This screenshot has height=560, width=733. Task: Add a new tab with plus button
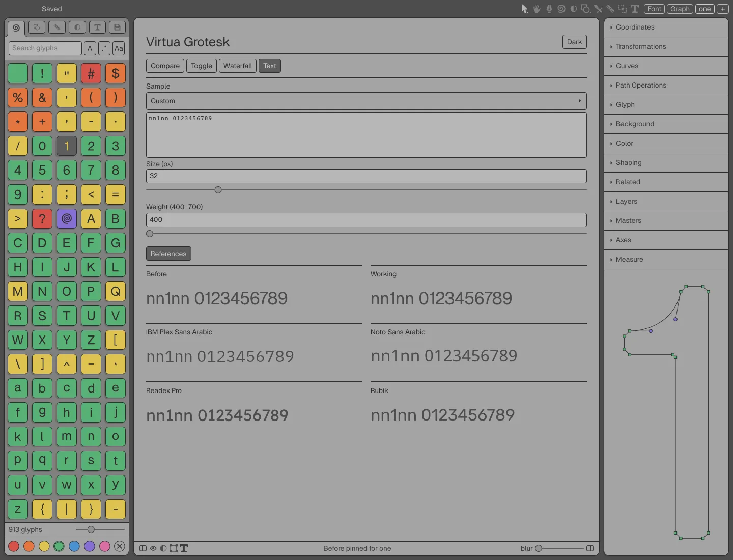[x=723, y=9]
